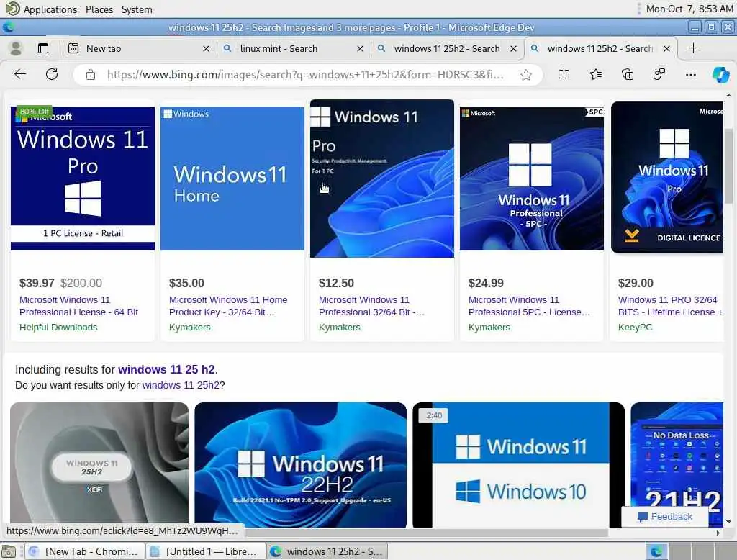
Task: Open XDA Windows 11 25H2 image result
Action: 99,464
